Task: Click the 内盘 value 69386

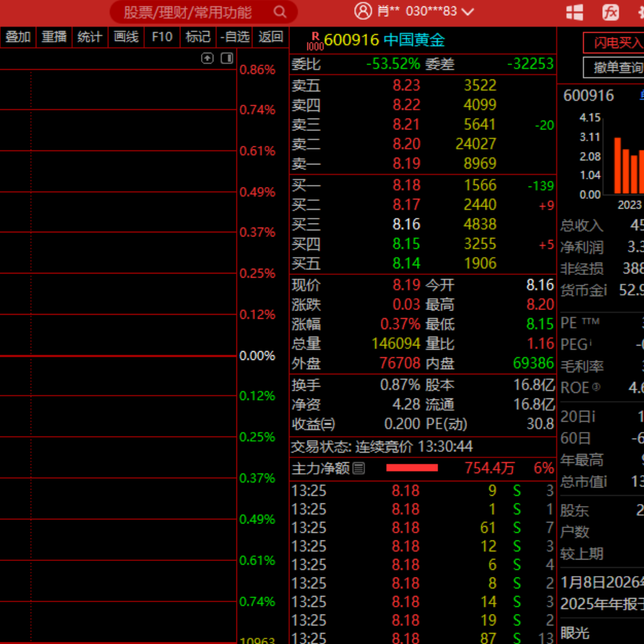Action: (x=533, y=363)
